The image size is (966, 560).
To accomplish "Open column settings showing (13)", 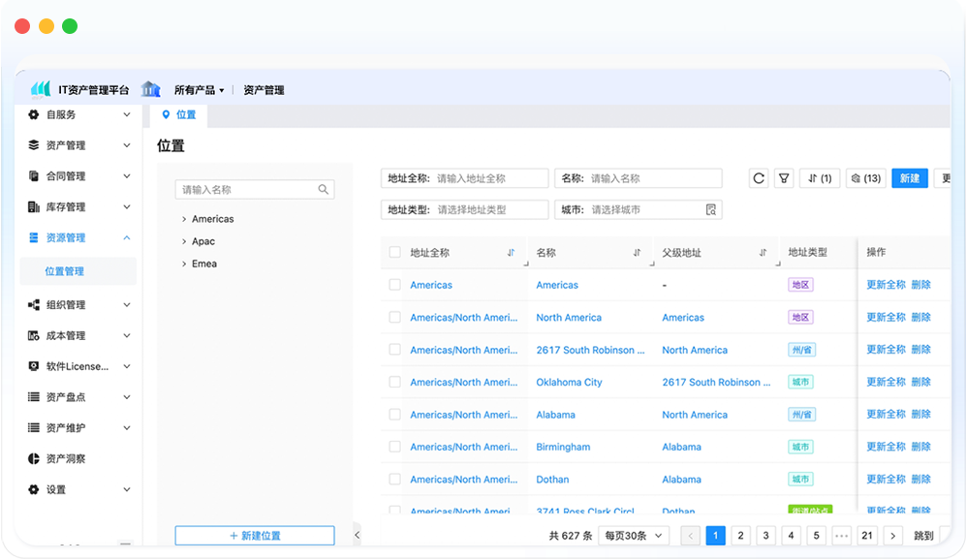I will pos(864,178).
